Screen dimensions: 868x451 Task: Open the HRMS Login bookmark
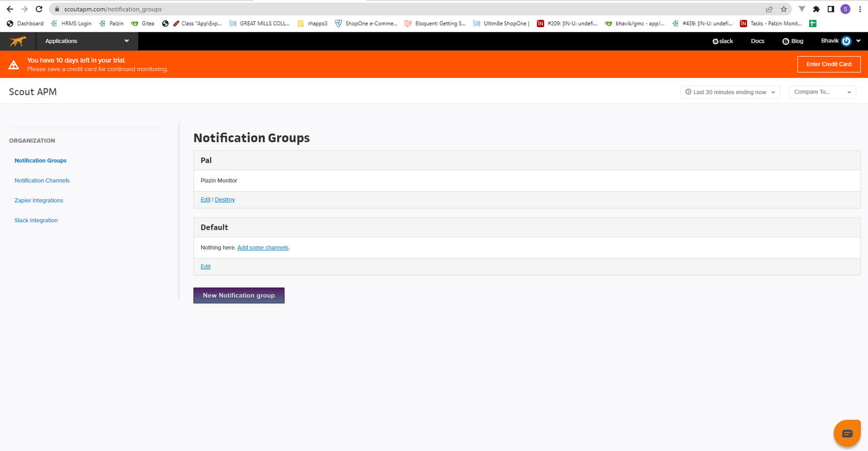(71, 24)
